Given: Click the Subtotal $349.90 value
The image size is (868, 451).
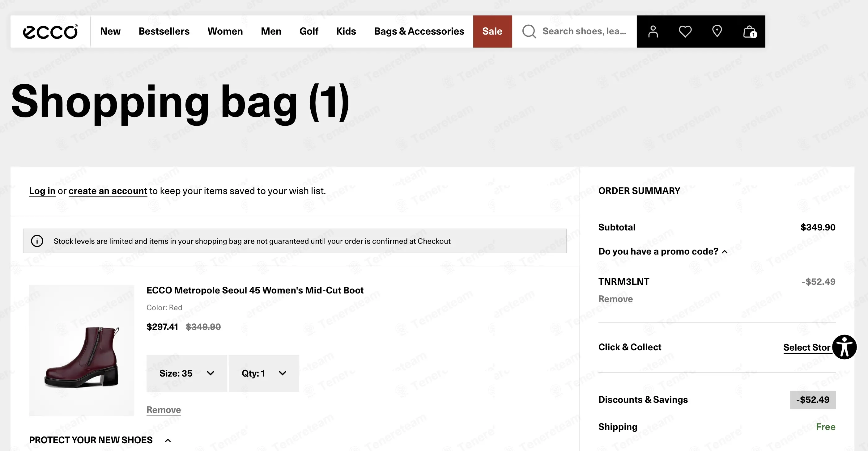Looking at the screenshot, I should (818, 227).
